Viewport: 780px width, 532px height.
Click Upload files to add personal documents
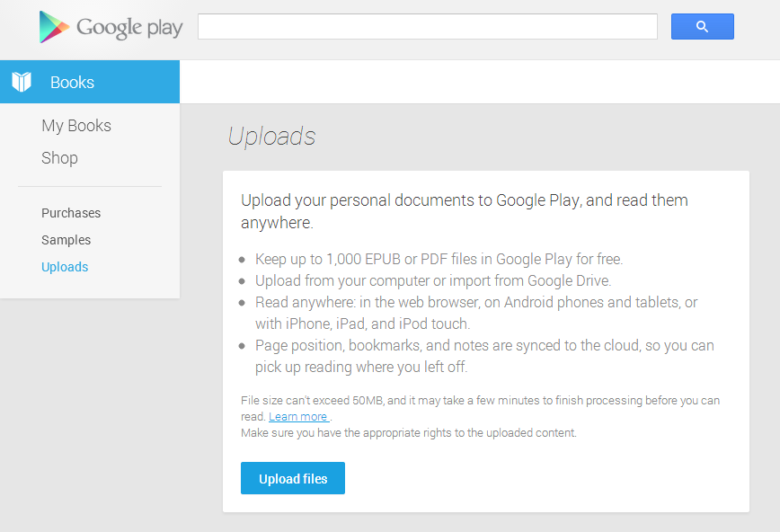[292, 478]
